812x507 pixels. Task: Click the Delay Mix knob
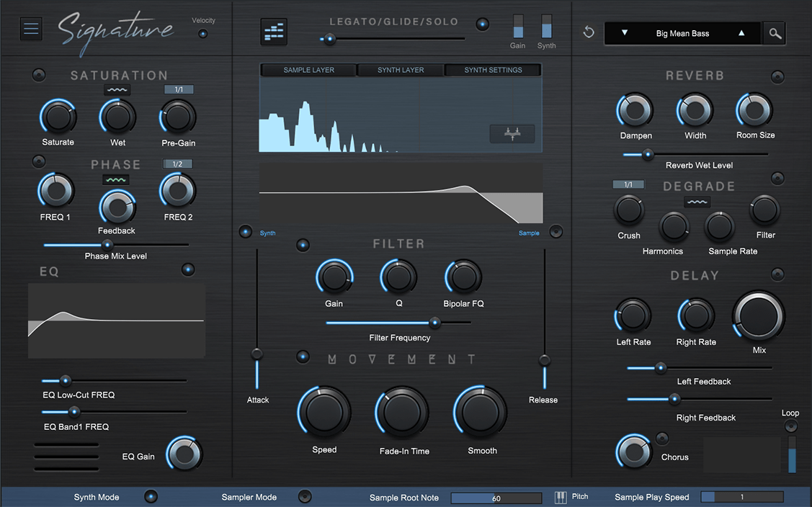pyautogui.click(x=759, y=316)
